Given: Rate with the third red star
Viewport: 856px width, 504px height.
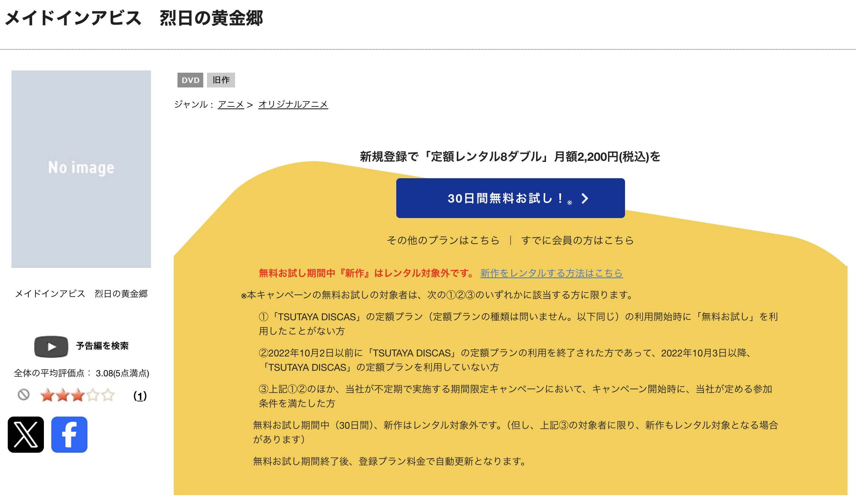Looking at the screenshot, I should click(x=77, y=395).
